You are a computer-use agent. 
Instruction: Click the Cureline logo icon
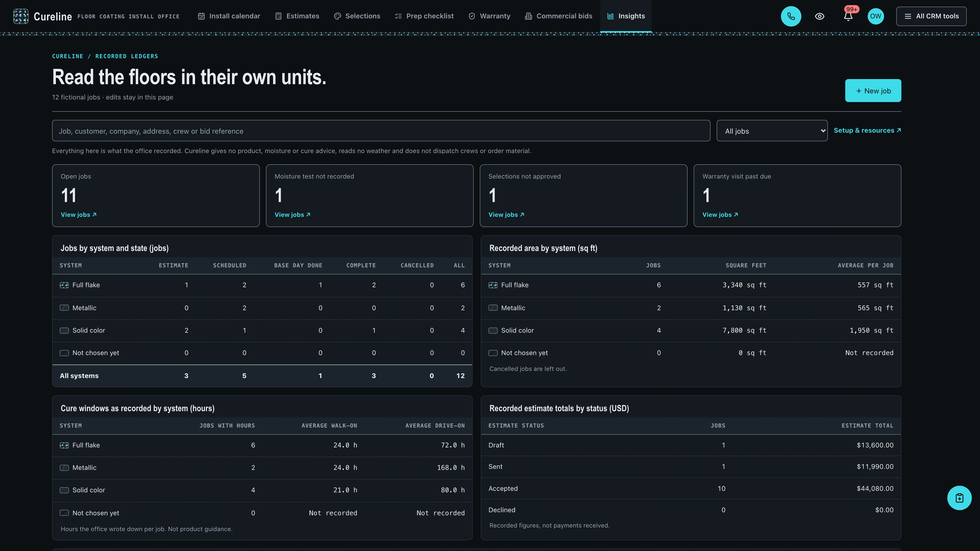pyautogui.click(x=21, y=16)
